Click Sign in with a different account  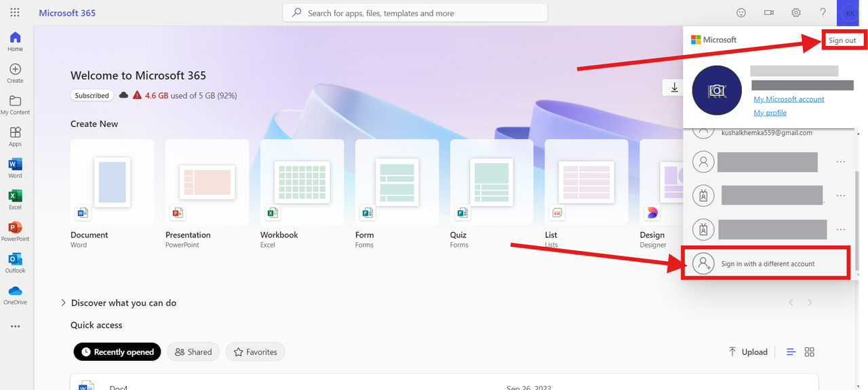[766, 264]
